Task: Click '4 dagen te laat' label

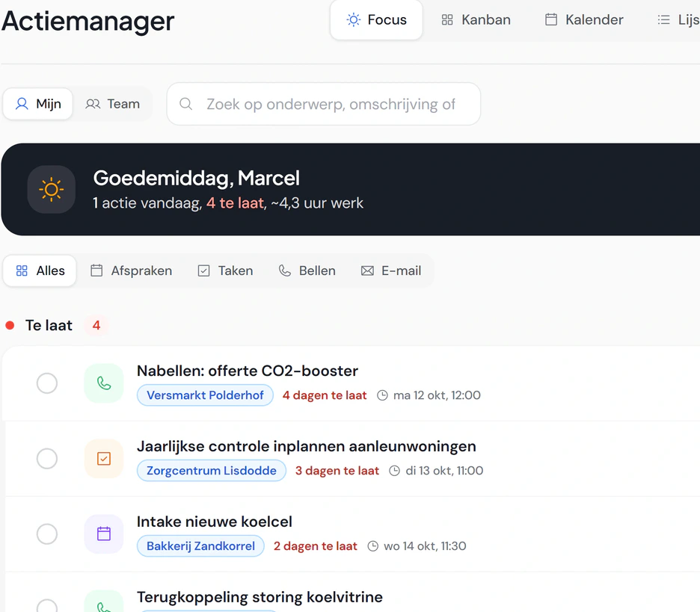Action: tap(325, 395)
